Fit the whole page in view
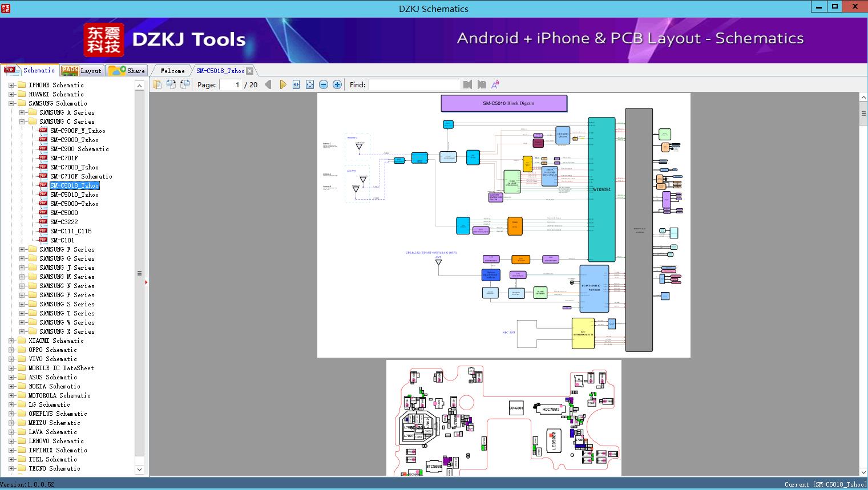 [310, 84]
